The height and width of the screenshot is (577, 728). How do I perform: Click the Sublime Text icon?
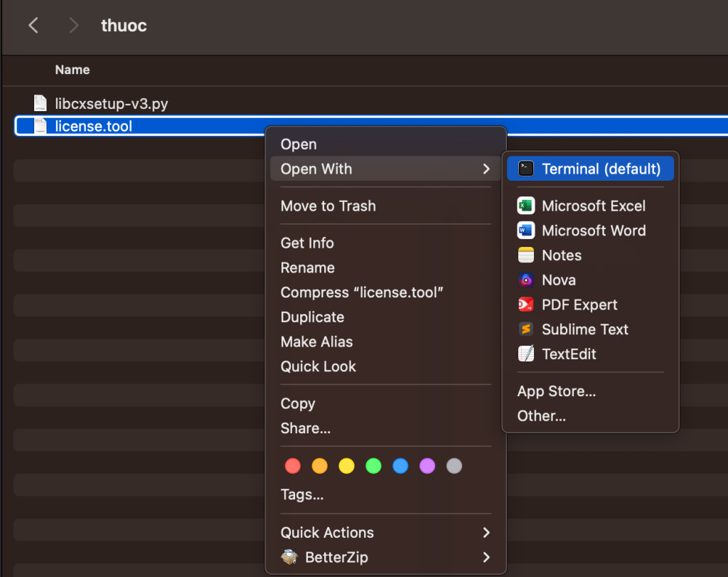pos(526,329)
